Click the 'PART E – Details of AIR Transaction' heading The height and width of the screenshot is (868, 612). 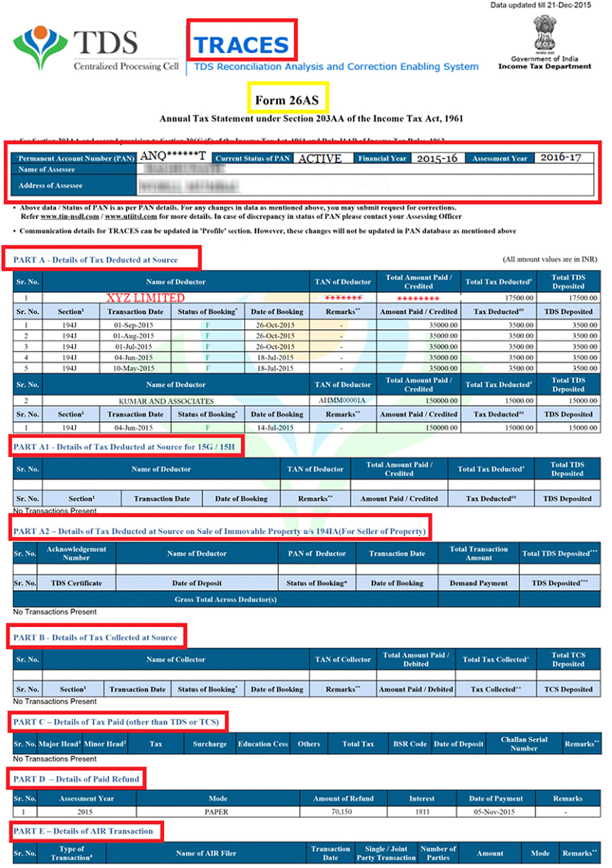[83, 831]
